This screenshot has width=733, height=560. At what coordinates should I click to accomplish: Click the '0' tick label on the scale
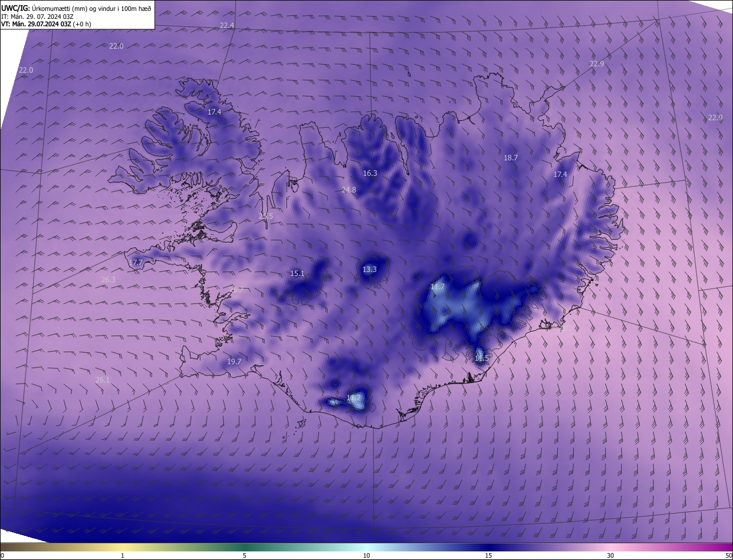tap(2, 556)
